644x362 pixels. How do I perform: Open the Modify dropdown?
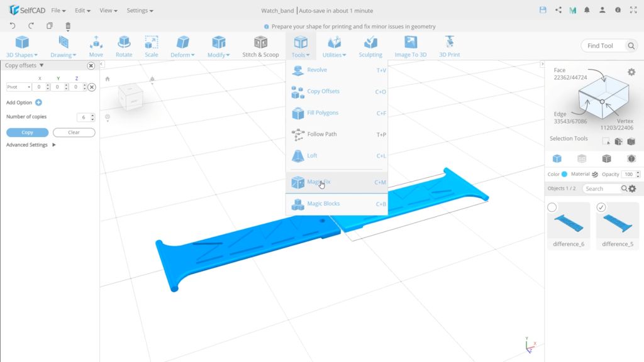tap(218, 47)
